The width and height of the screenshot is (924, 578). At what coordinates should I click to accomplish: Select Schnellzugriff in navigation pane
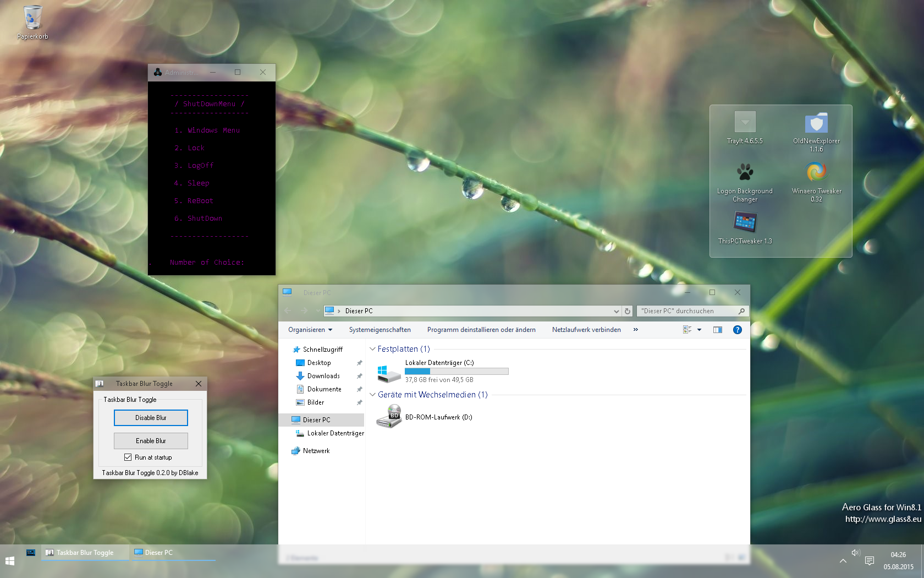pyautogui.click(x=322, y=350)
